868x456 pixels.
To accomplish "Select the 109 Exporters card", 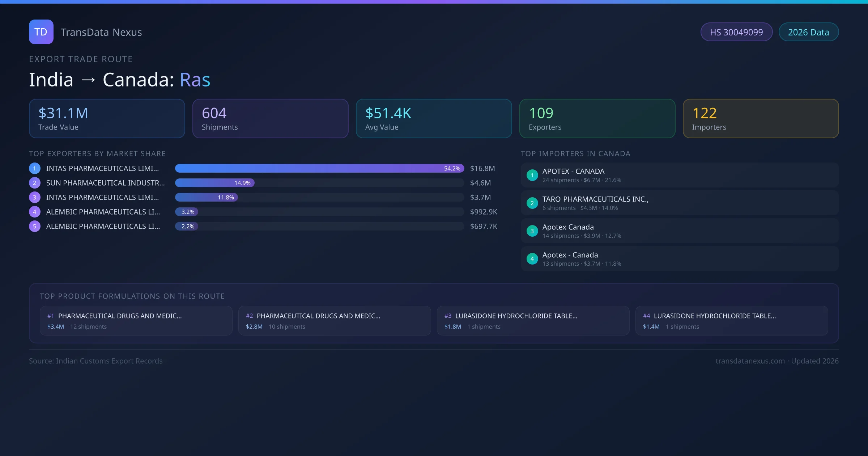I will tap(597, 119).
